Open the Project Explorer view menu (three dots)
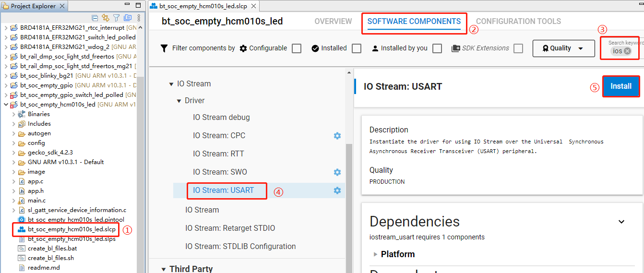Viewport: 644px width, 273px height. 139,18
